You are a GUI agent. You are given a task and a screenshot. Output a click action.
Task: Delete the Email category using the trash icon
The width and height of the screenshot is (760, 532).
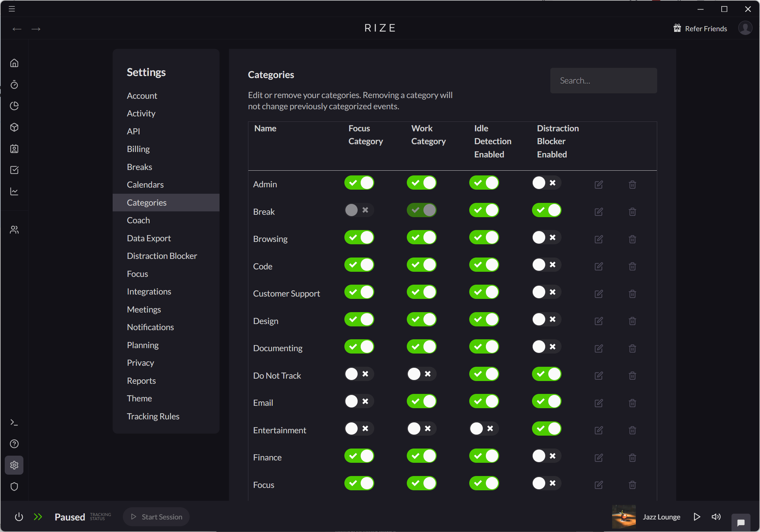click(632, 403)
